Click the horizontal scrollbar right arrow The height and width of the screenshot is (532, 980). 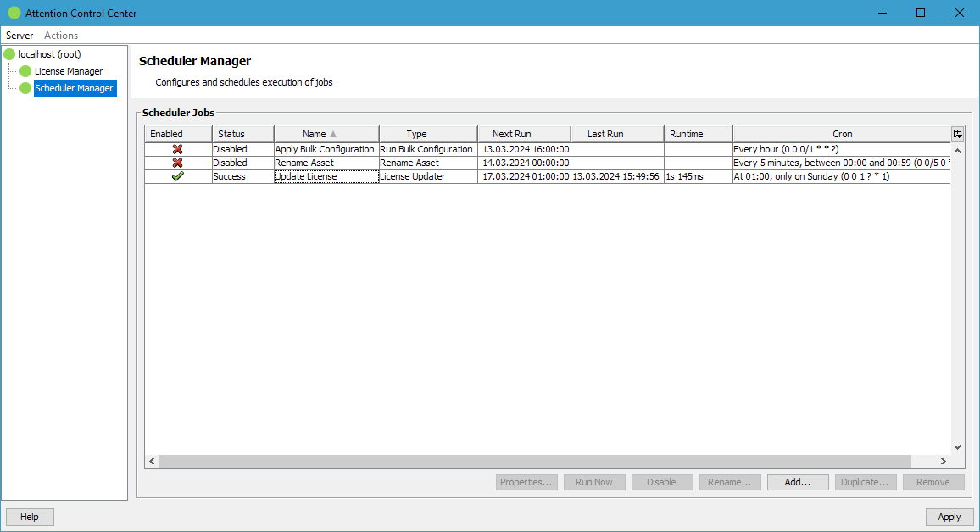(x=944, y=462)
